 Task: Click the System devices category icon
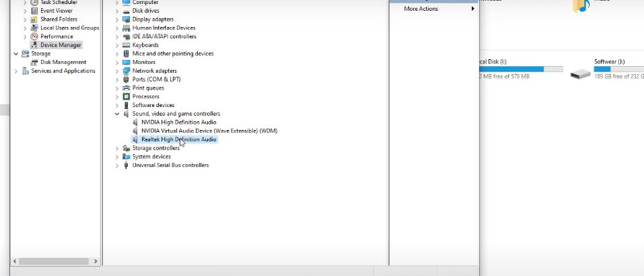[127, 157]
